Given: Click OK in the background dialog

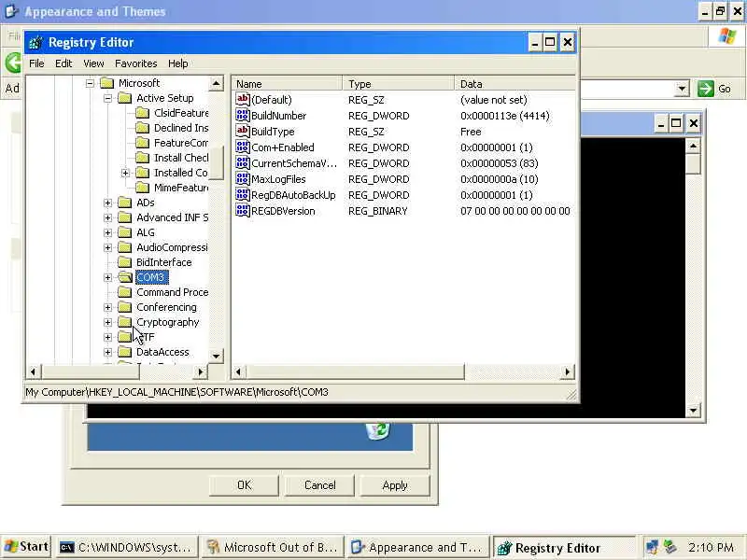Looking at the screenshot, I should (244, 485).
